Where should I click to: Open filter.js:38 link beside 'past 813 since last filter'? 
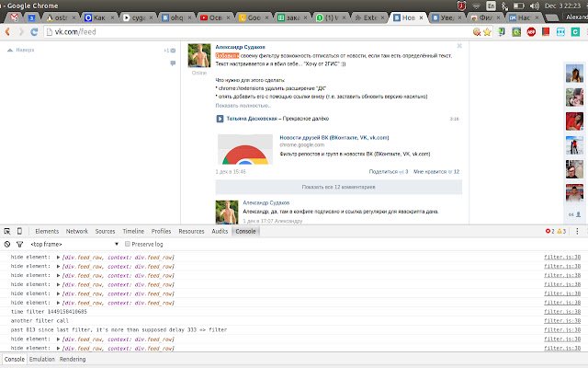[562, 329]
